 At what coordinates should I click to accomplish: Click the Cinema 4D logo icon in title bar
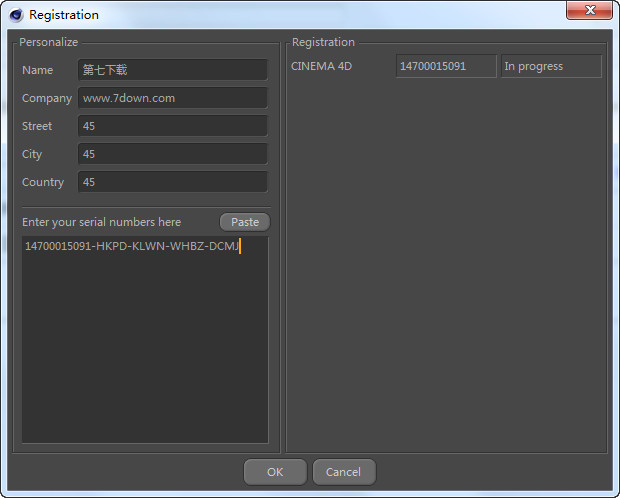pos(16,15)
